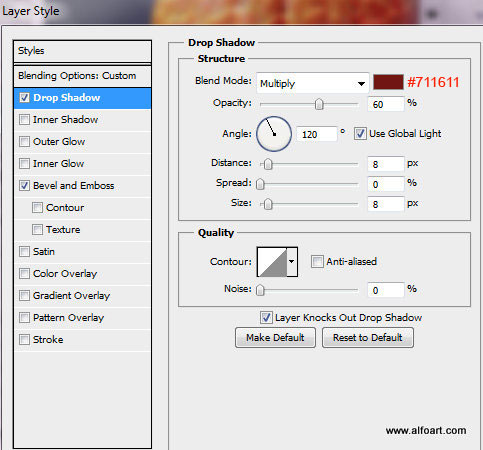Enable the Stroke checkbox
483x450 pixels.
[x=24, y=340]
